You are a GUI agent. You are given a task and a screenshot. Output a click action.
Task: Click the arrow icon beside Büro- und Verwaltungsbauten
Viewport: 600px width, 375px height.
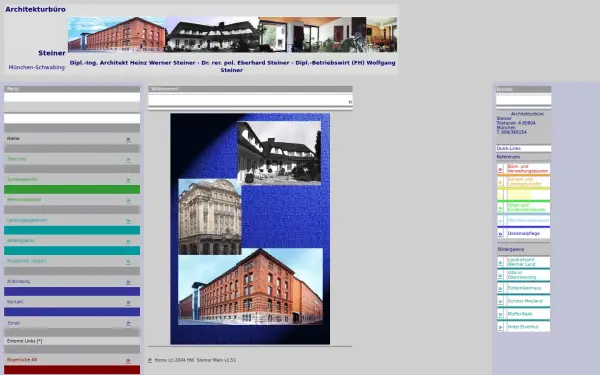[500, 169]
